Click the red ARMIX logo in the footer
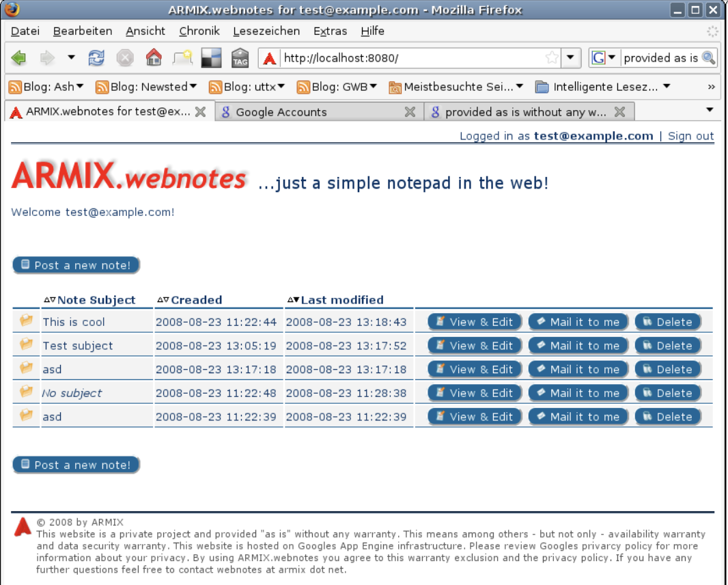Image resolution: width=728 pixels, height=585 pixels. pos(21,527)
